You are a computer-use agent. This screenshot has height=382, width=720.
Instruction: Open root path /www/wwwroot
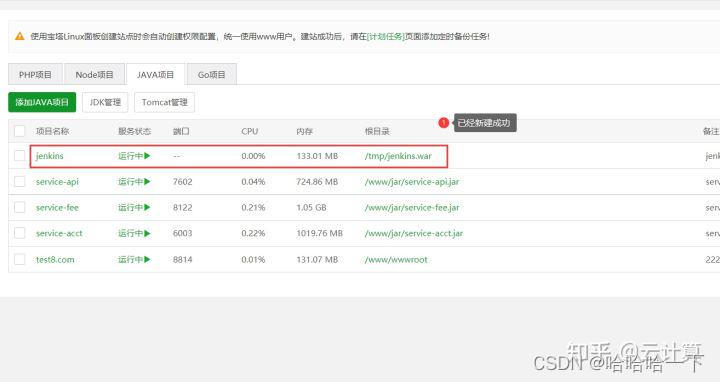click(396, 259)
